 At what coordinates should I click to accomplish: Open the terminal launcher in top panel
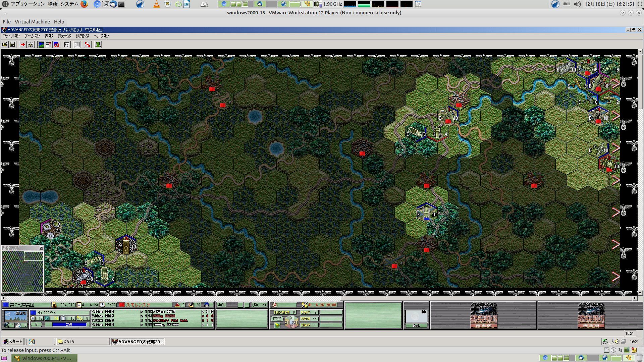click(121, 4)
